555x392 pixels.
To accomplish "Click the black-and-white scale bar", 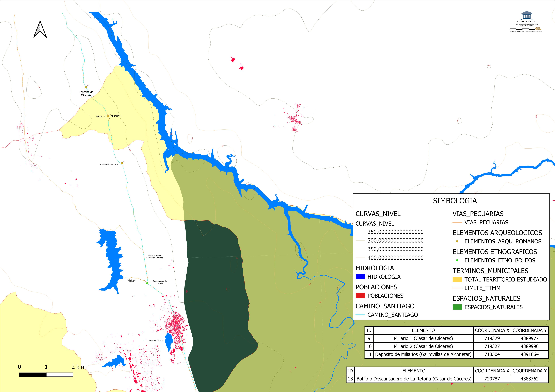I will (x=46, y=375).
